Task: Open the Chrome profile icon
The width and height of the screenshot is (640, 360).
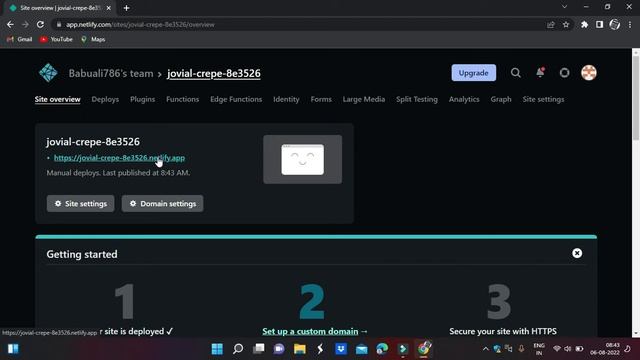Action: [x=614, y=24]
